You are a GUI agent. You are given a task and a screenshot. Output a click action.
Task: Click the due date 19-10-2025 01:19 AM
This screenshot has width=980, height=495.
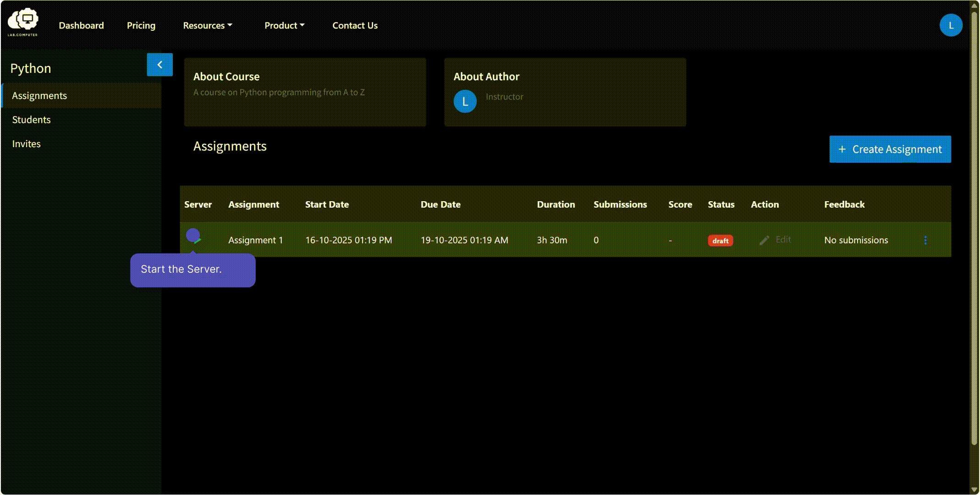click(464, 240)
